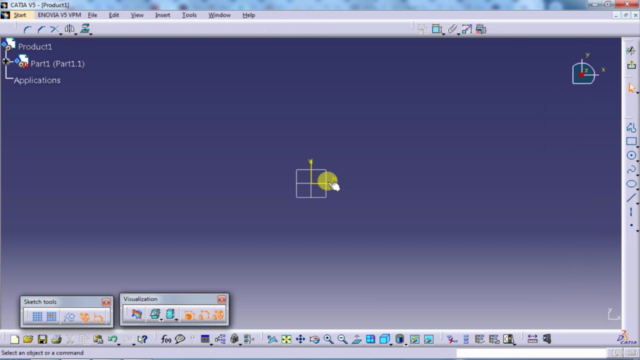640x360 pixels.
Task: Open the Help menu
Action: pos(249,15)
